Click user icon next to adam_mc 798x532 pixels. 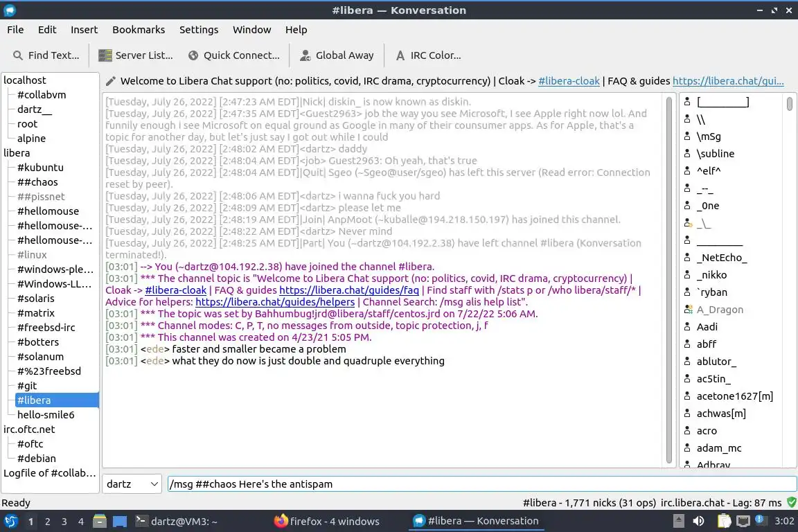coord(687,447)
